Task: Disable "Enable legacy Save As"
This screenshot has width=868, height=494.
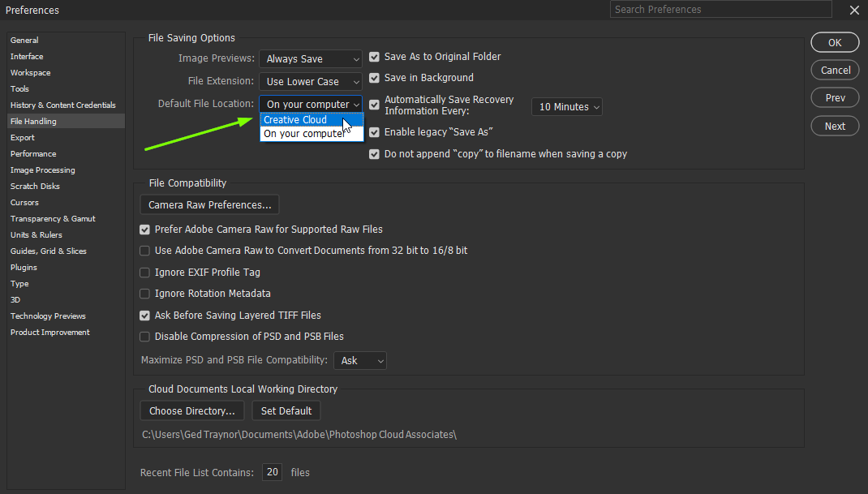Action: [x=374, y=131]
